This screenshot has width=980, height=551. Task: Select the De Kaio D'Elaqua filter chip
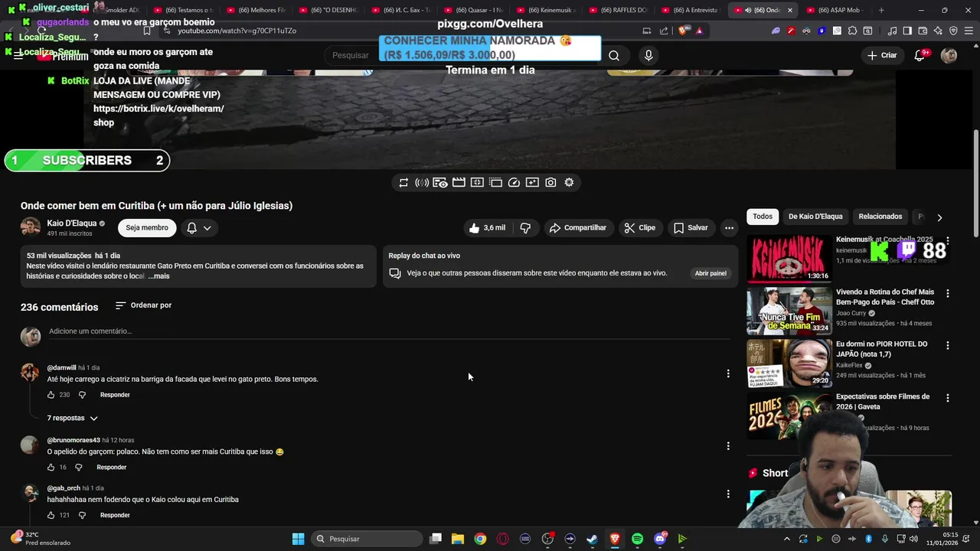click(x=815, y=217)
